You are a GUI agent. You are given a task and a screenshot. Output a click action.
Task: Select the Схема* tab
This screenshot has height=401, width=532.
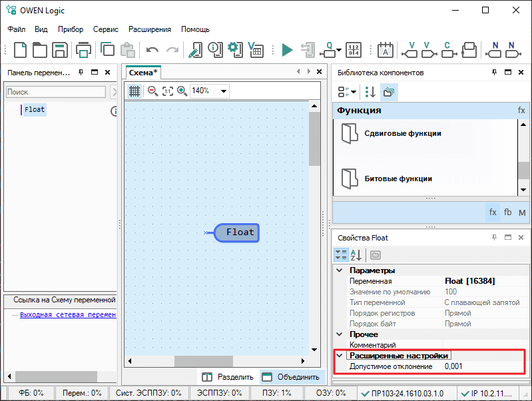pos(143,73)
